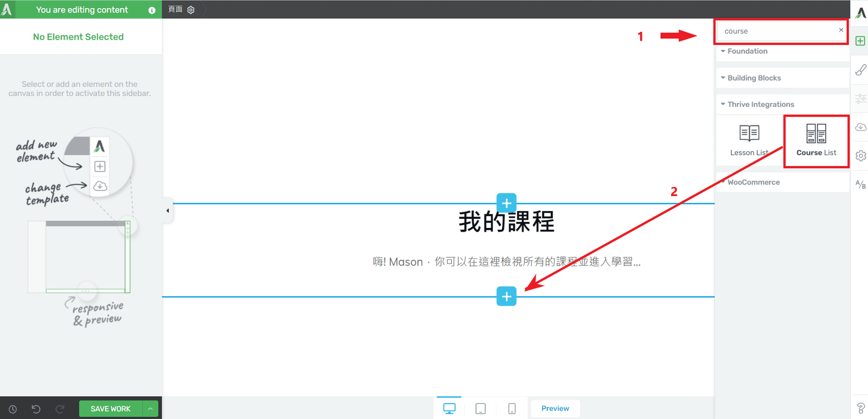Redo the last change

60,409
